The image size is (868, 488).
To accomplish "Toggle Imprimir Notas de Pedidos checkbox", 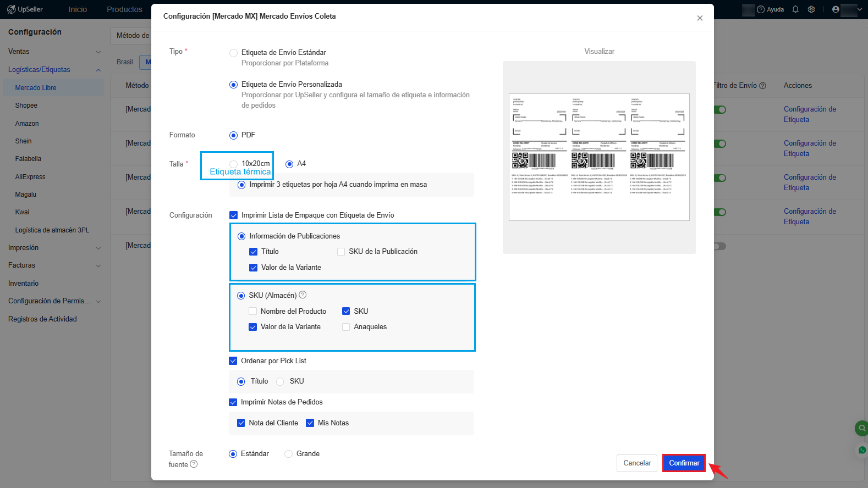I will (233, 402).
